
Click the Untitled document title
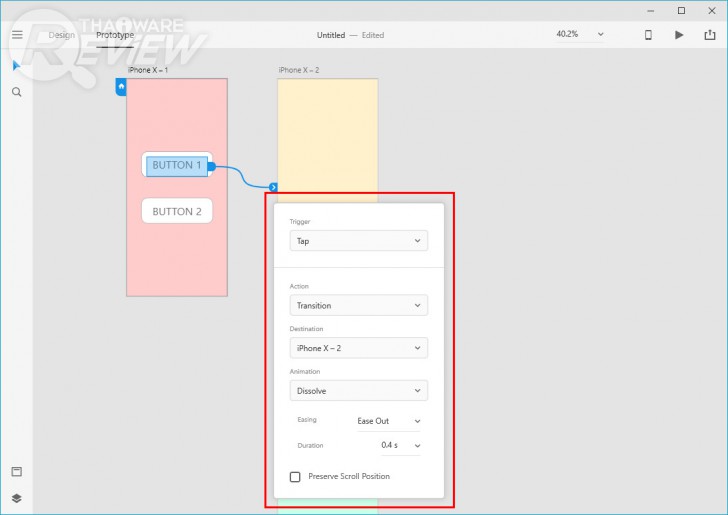pyautogui.click(x=331, y=35)
